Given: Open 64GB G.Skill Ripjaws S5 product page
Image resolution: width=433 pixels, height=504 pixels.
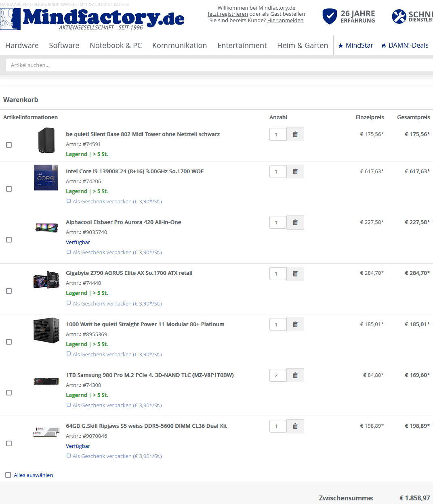Looking at the screenshot, I should (146, 426).
